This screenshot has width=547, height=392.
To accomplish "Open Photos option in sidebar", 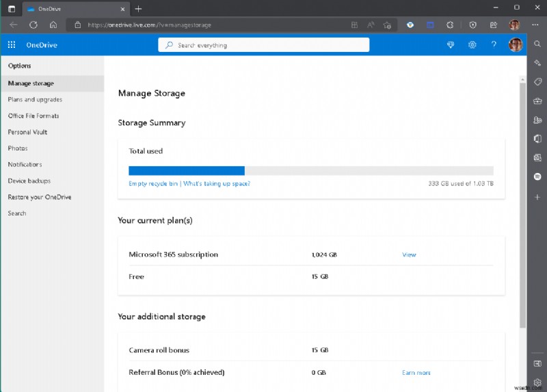I will [18, 148].
